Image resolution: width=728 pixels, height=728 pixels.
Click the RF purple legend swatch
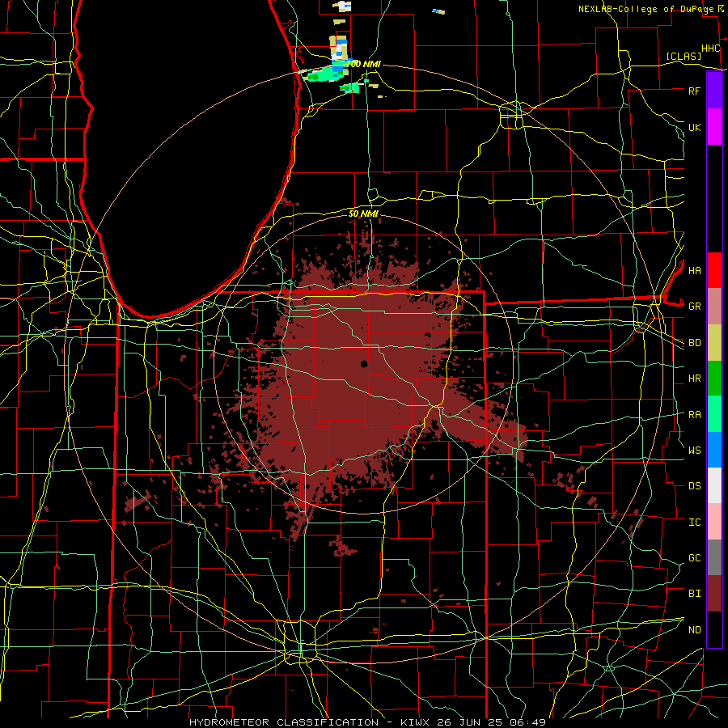click(x=714, y=91)
